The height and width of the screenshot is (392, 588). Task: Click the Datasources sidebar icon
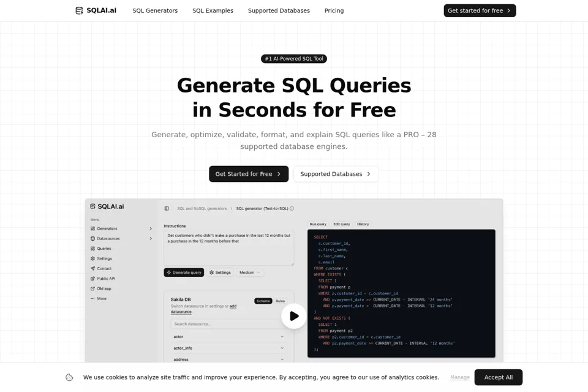pyautogui.click(x=92, y=239)
